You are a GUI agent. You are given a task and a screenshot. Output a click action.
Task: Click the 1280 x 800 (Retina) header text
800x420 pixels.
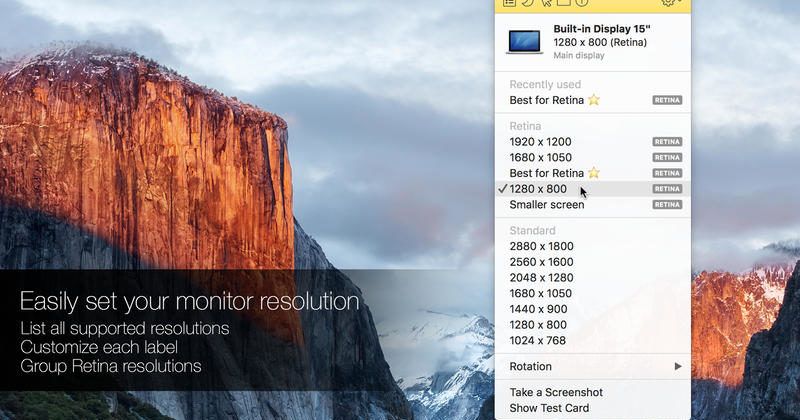click(x=600, y=42)
